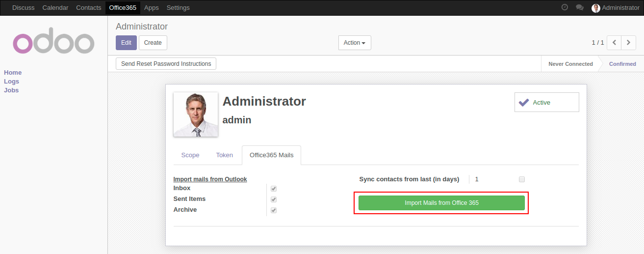The width and height of the screenshot is (644, 254).
Task: Toggle the Inbox checkbox
Action: tap(274, 189)
